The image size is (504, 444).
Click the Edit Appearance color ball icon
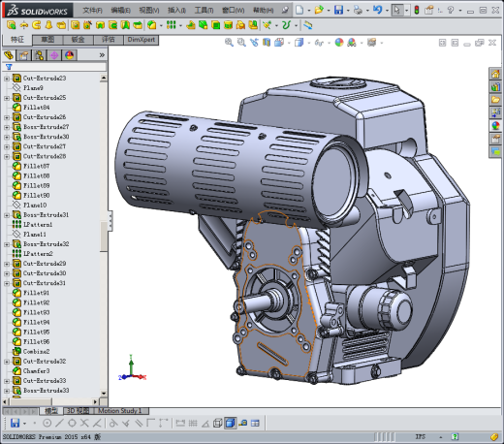pyautogui.click(x=339, y=43)
